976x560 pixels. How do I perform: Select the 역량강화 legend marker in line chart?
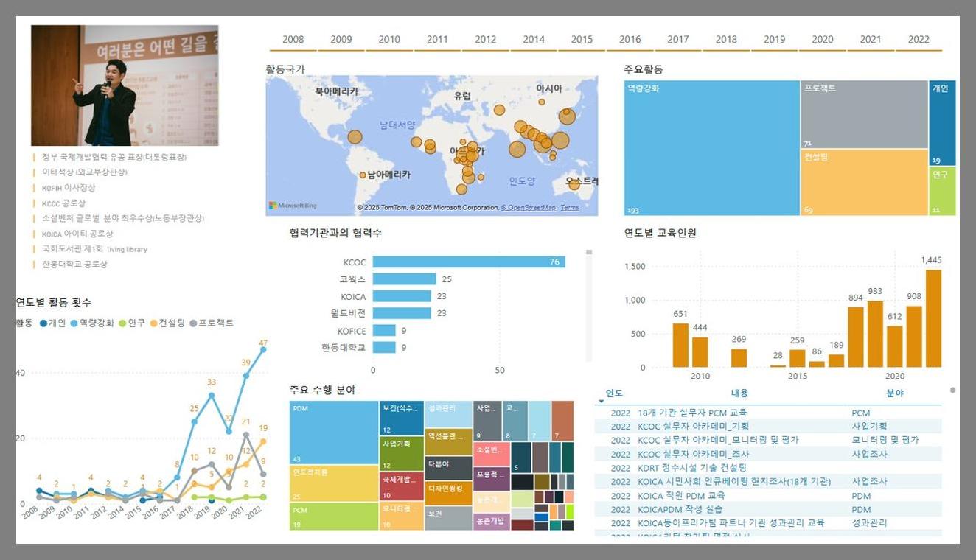[74, 323]
